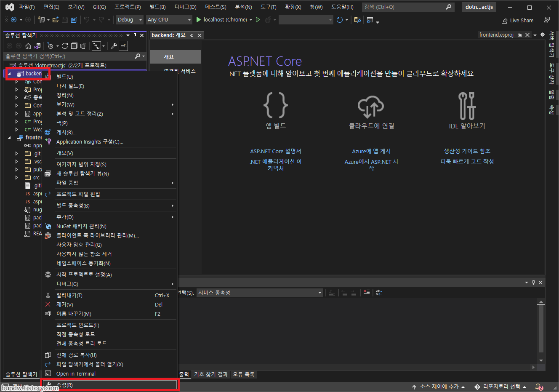Click the browser refresh circular arrow icon
Screen dimensions: 559x392
click(x=340, y=20)
